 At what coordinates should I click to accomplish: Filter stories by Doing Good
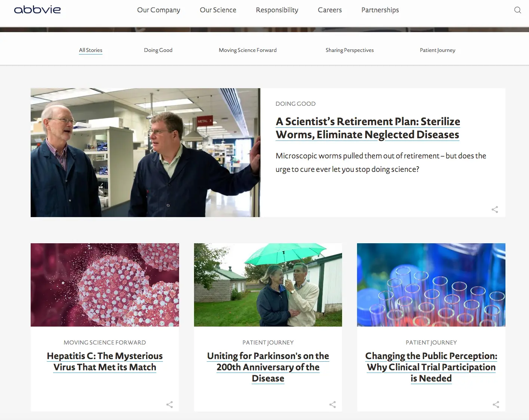click(158, 50)
